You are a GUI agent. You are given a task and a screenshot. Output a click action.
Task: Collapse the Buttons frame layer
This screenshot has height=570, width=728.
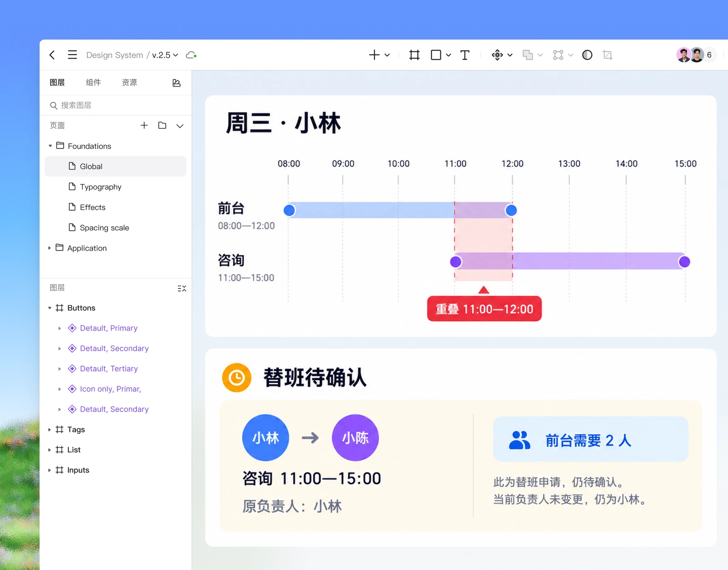tap(50, 308)
